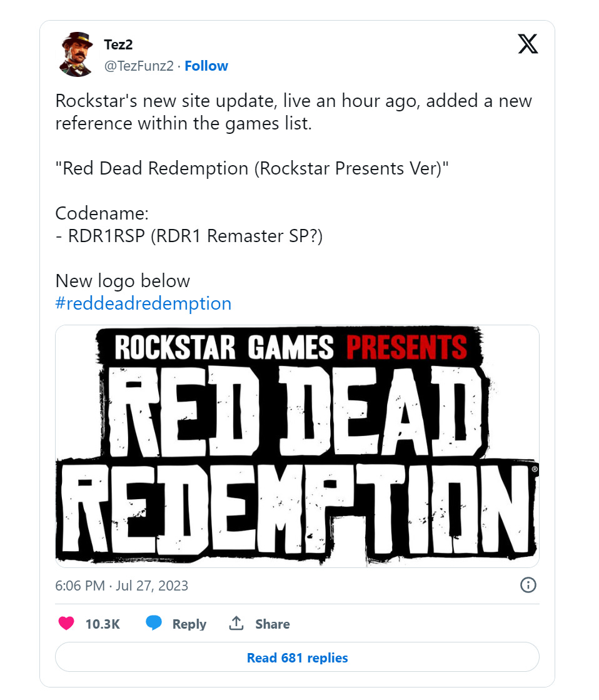599x700 pixels.
Task: Click the 10.3K likes count
Action: click(x=103, y=624)
